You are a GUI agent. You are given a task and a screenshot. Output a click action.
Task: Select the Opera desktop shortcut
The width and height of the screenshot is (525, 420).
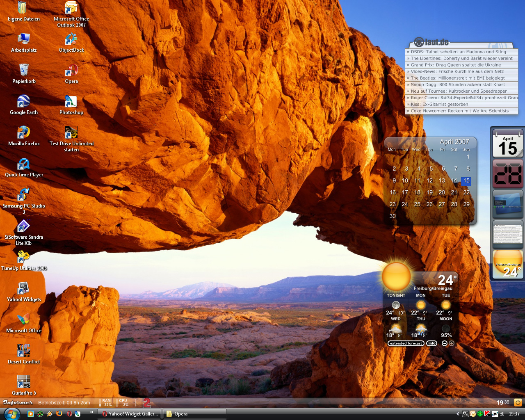pos(71,74)
